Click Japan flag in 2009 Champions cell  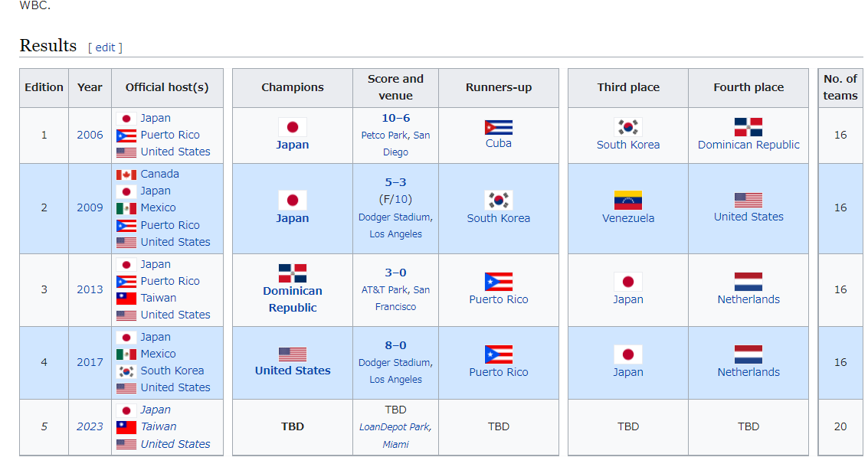(x=293, y=201)
